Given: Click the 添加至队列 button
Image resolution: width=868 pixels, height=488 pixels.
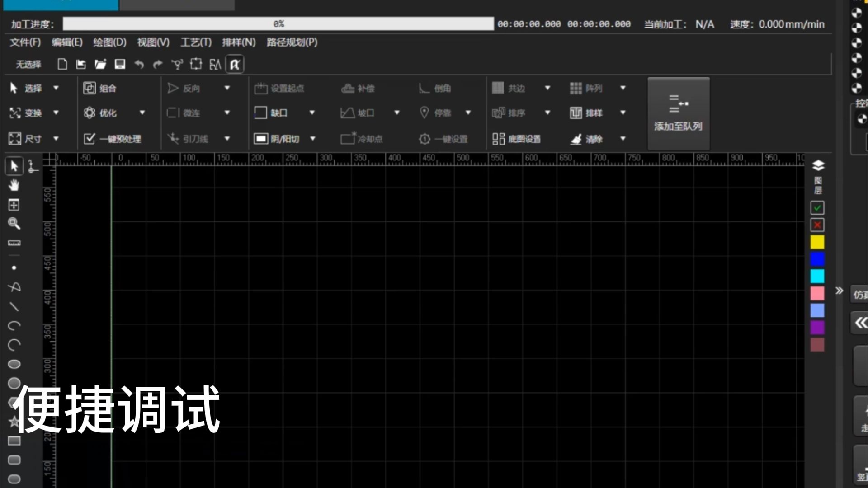Looking at the screenshot, I should tap(678, 113).
